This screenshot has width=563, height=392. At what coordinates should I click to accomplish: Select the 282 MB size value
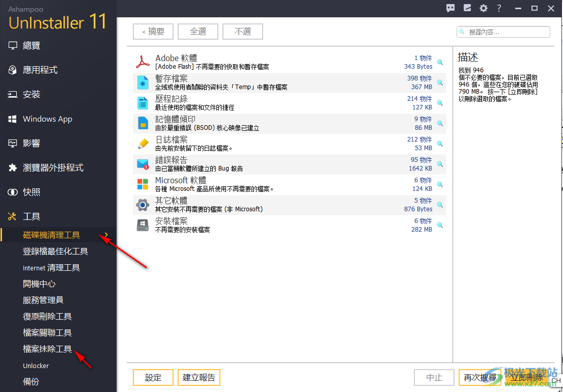pos(422,230)
